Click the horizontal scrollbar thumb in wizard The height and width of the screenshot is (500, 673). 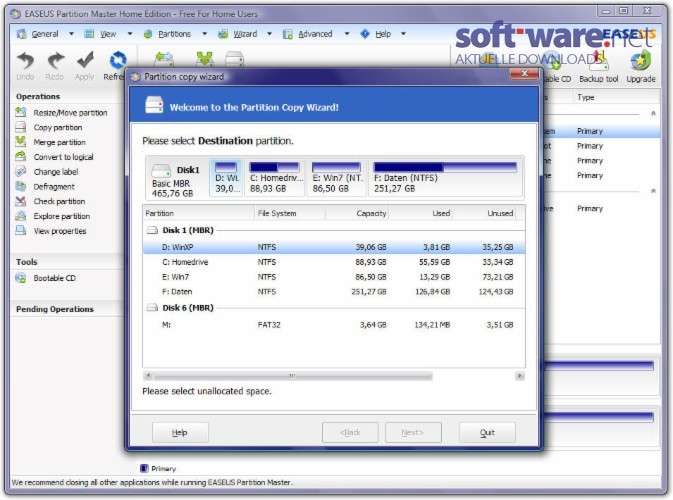coord(293,376)
